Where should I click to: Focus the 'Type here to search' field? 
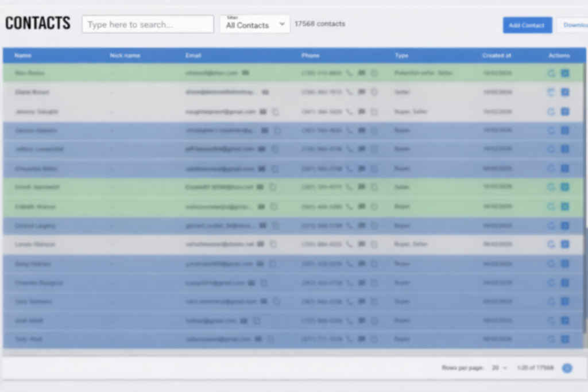[148, 24]
